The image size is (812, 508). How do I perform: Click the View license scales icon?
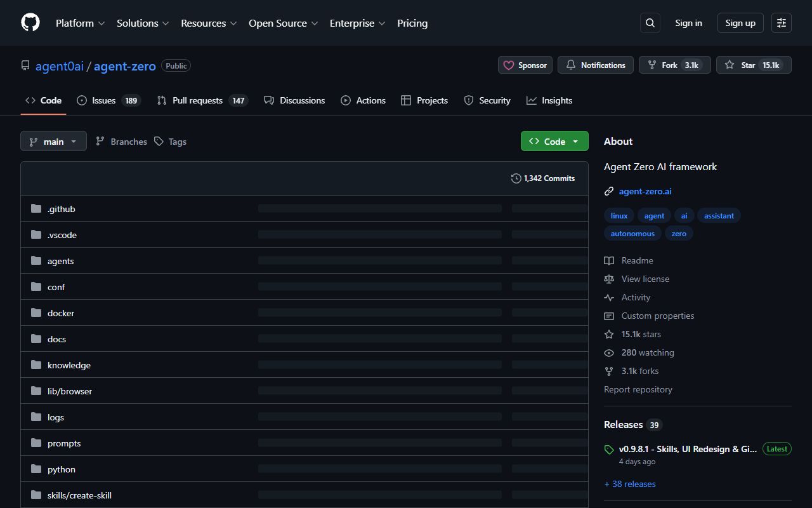[609, 279]
